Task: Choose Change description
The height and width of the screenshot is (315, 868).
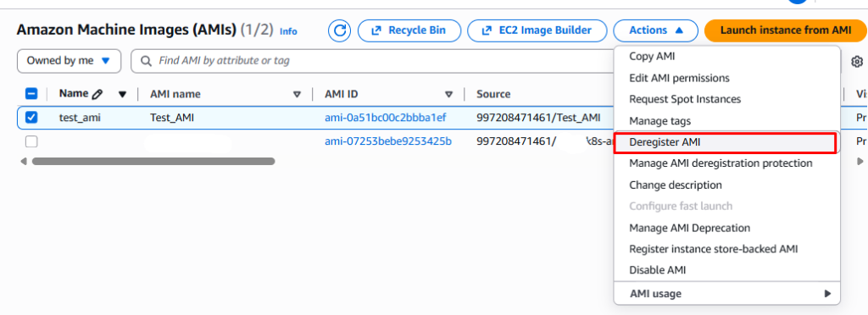Action: [726, 185]
